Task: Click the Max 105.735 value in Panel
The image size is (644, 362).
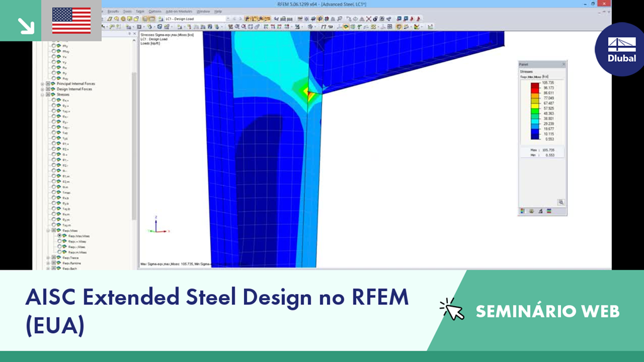Action: [548, 150]
